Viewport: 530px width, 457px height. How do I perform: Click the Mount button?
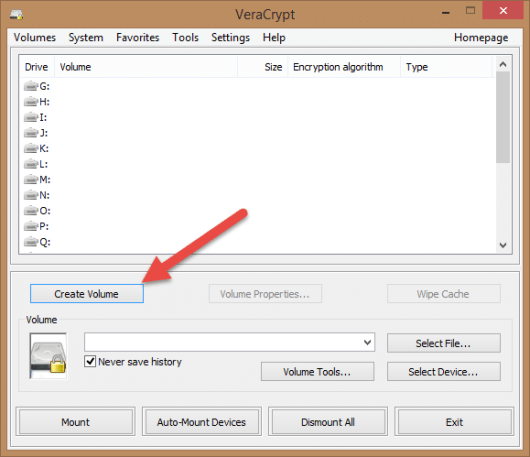click(x=75, y=422)
